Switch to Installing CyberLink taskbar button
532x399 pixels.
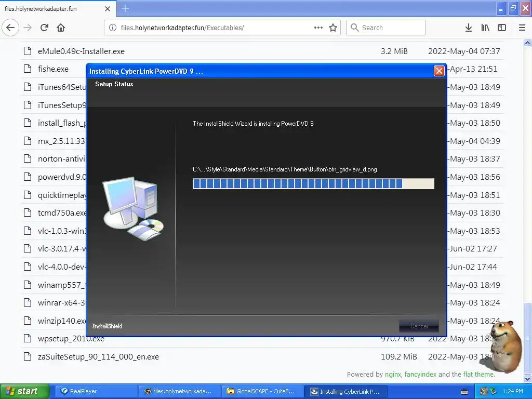(345, 391)
